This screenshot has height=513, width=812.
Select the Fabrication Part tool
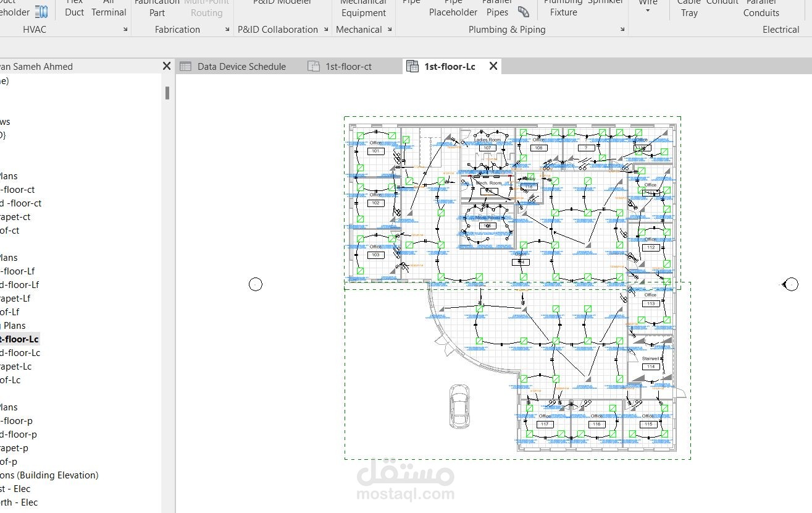[x=157, y=7]
